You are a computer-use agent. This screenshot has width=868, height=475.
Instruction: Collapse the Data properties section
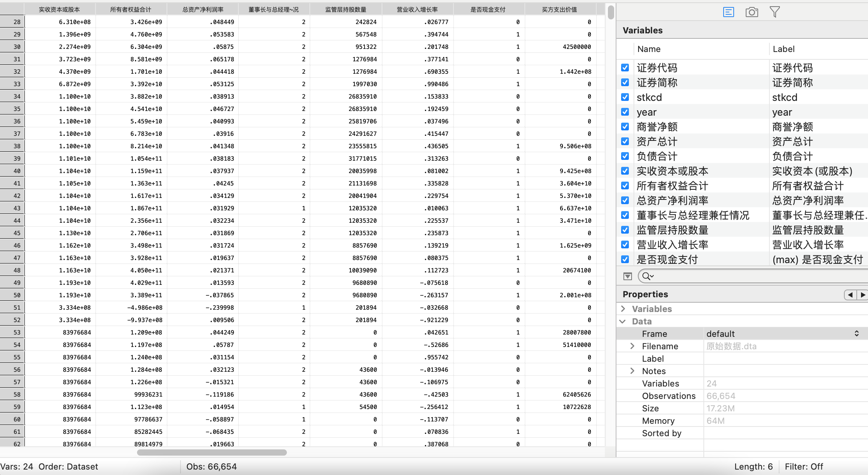[x=623, y=321]
